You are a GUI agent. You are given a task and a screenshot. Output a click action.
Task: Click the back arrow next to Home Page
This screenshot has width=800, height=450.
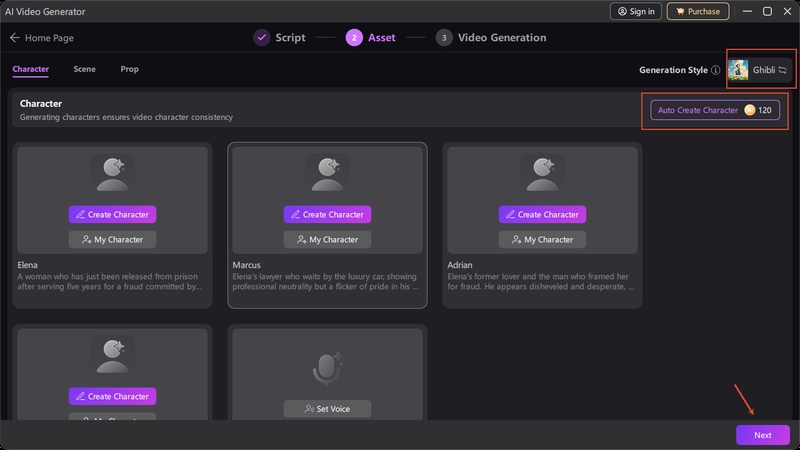click(14, 38)
